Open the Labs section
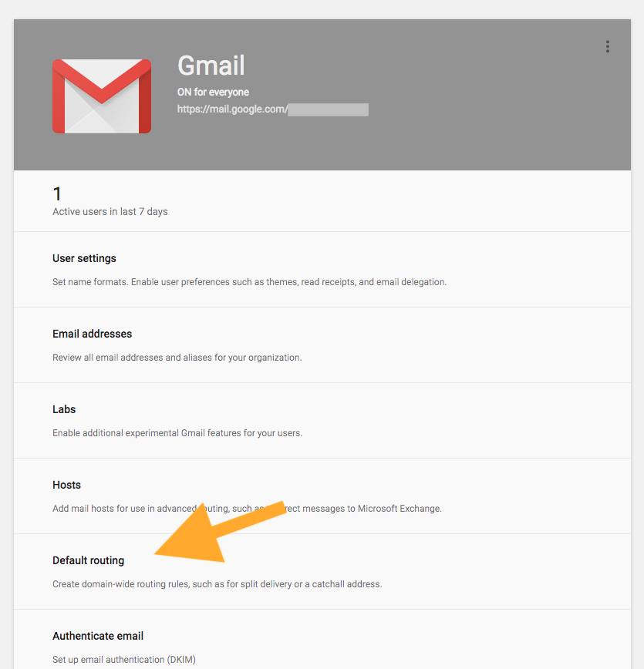This screenshot has width=644, height=669. (x=322, y=421)
